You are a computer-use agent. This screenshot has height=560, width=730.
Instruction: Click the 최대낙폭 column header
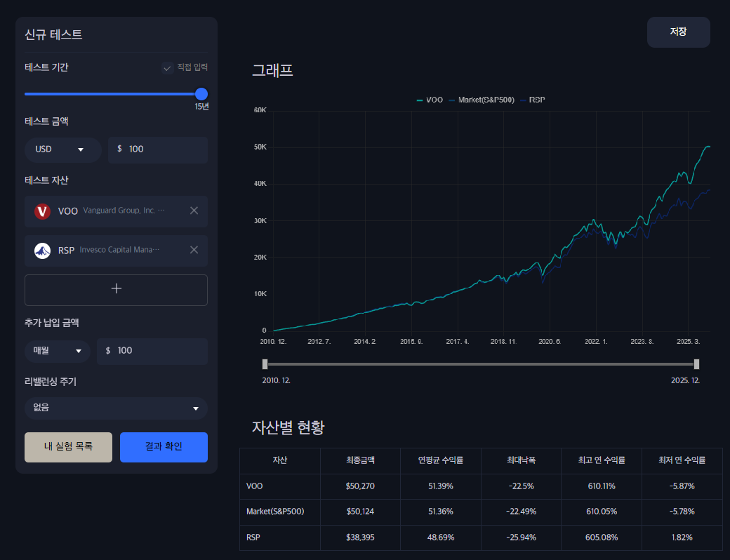point(521,460)
